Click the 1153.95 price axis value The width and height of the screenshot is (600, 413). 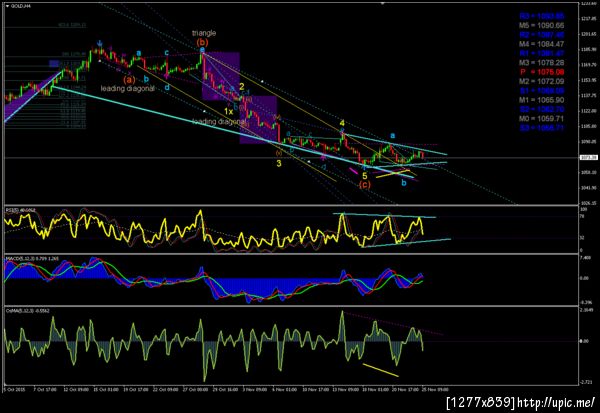pos(589,80)
